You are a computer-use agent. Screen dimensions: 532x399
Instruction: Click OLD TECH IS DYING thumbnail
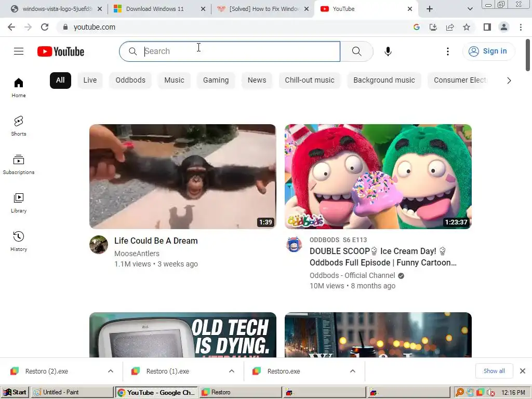pos(182,335)
